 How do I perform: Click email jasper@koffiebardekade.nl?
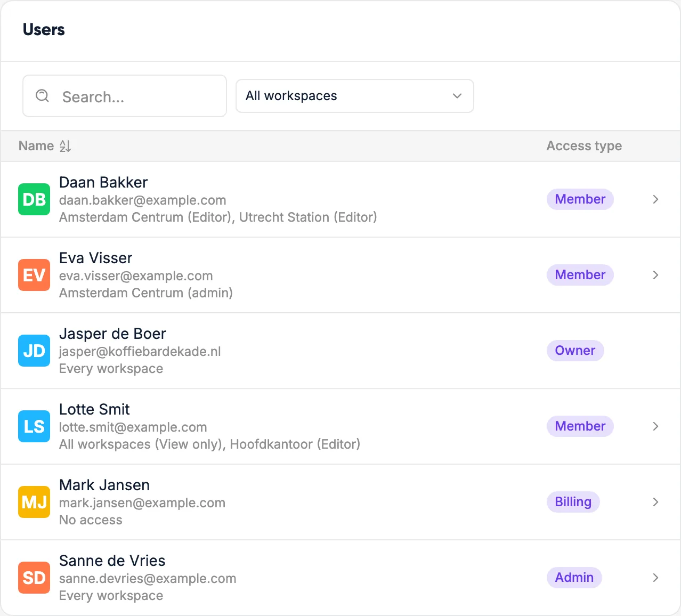[x=140, y=352]
